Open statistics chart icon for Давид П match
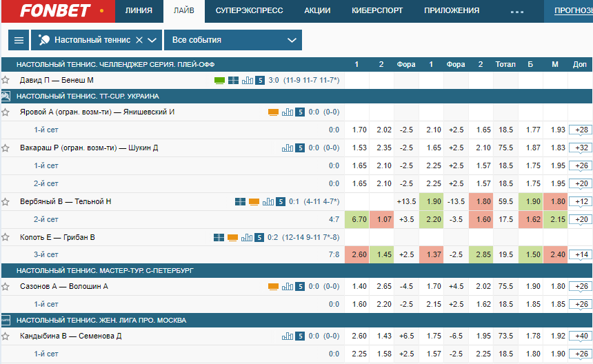The width and height of the screenshot is (593, 364). 248,80
